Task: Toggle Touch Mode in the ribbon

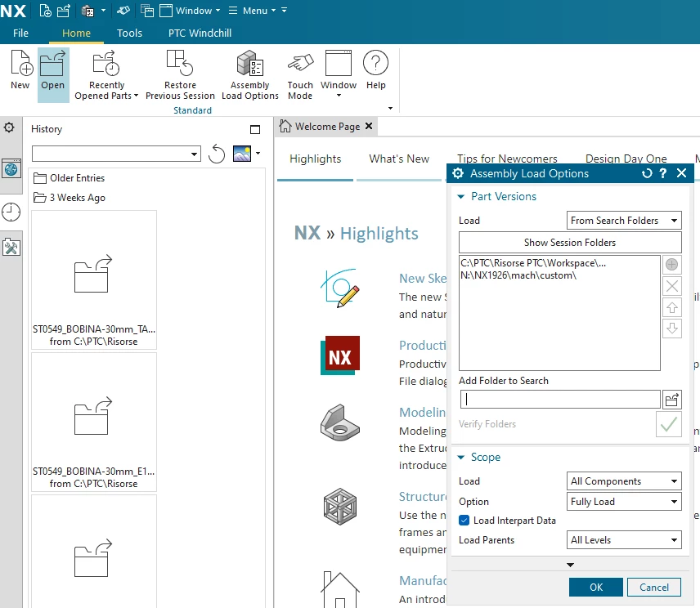Action: (300, 75)
